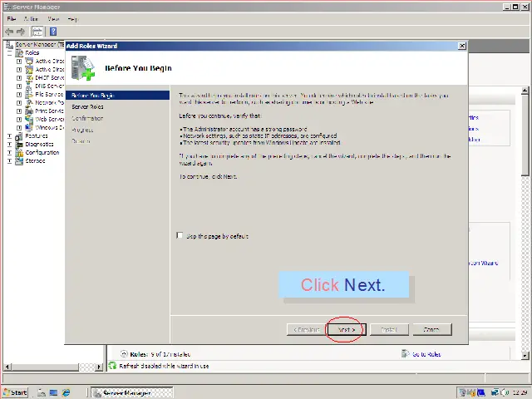
Task: Select the Confirmation wizard step
Action: click(87, 118)
